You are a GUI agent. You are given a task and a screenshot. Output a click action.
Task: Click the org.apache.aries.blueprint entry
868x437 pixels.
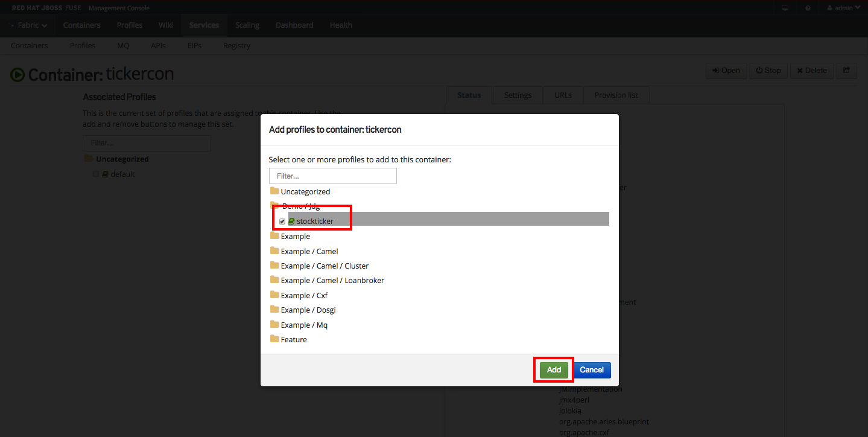[x=604, y=422]
